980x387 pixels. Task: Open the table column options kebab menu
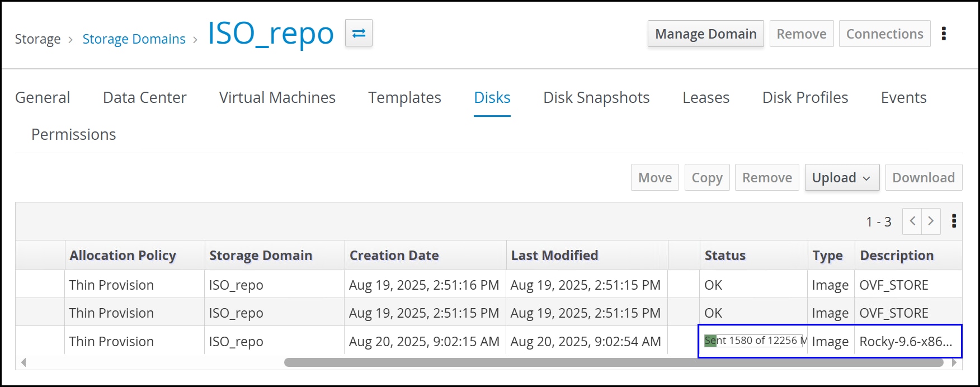(954, 221)
